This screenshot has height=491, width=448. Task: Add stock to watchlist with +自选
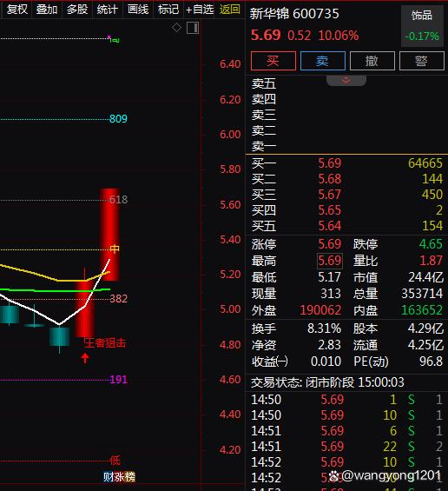[x=200, y=9]
